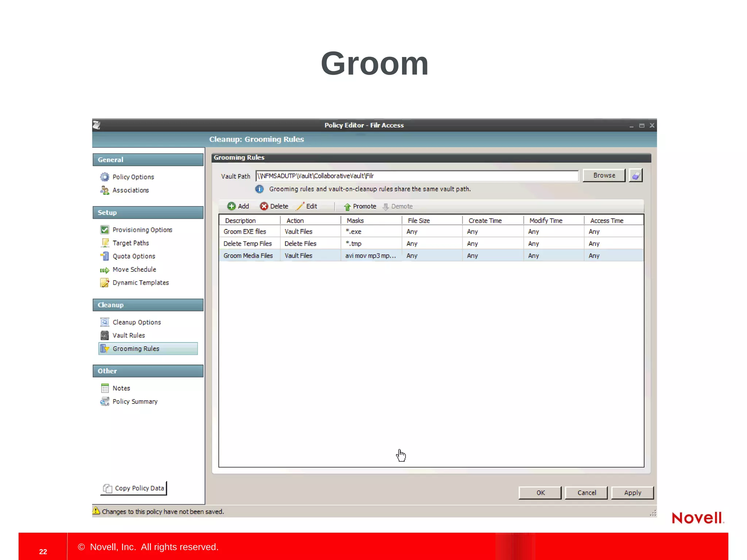
Task: Open the Policy Summary page
Action: coord(135,402)
